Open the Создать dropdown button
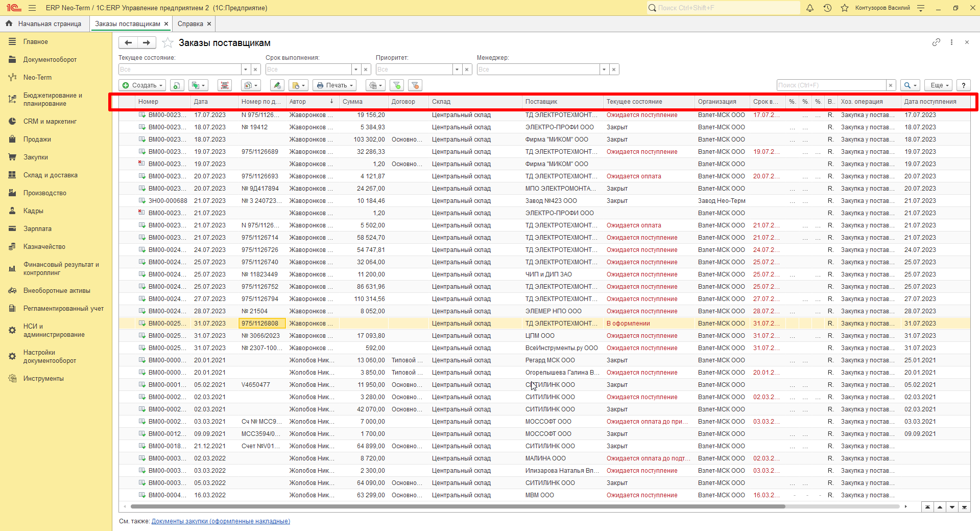Image resolution: width=980 pixels, height=531 pixels. point(142,85)
